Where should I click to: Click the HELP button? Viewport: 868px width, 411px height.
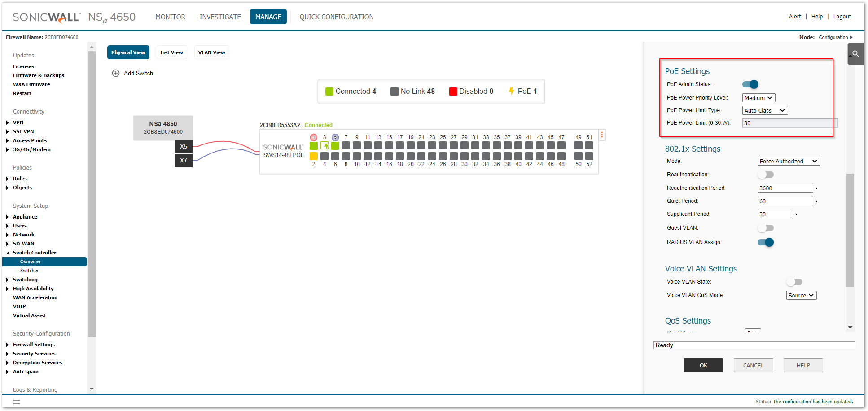click(803, 365)
